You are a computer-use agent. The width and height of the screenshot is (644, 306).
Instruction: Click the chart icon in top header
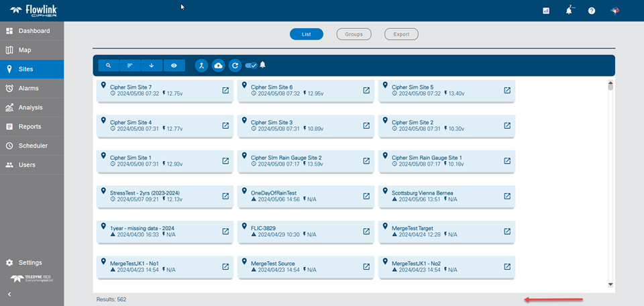click(546, 11)
